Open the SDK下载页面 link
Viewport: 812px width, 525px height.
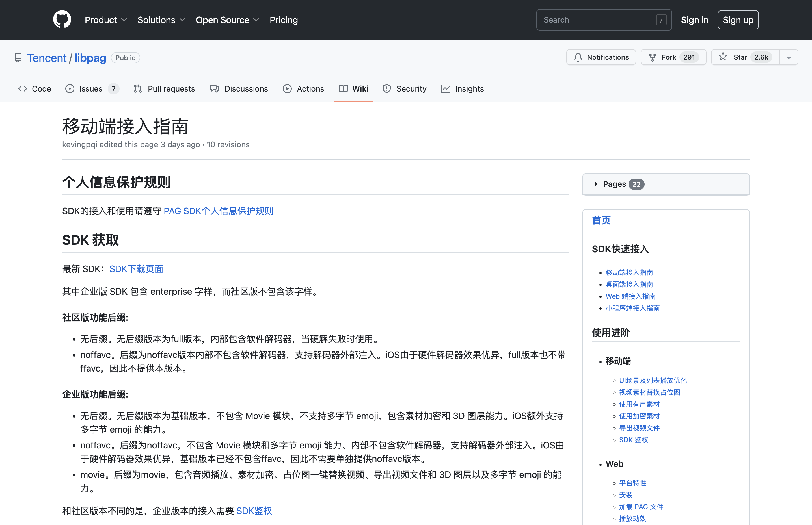136,269
